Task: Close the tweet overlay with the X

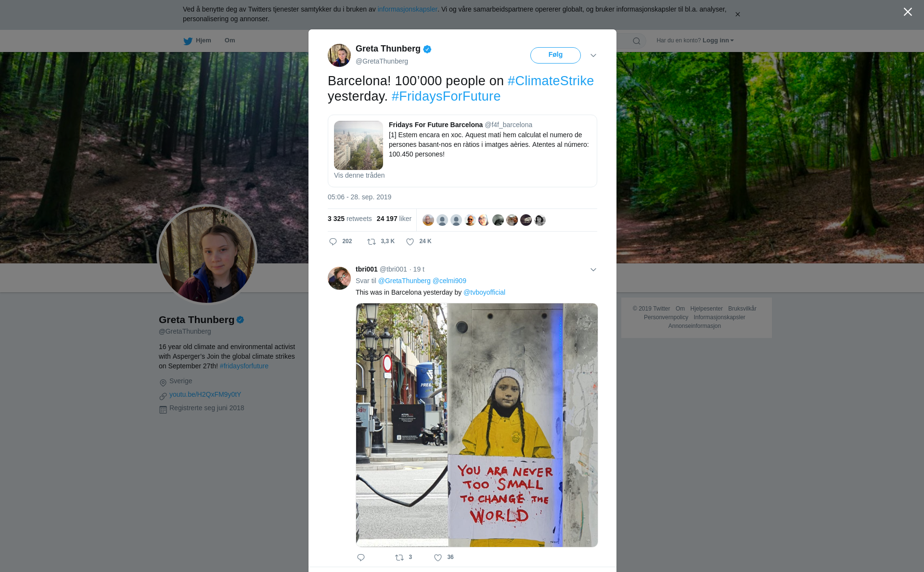Action: point(908,12)
